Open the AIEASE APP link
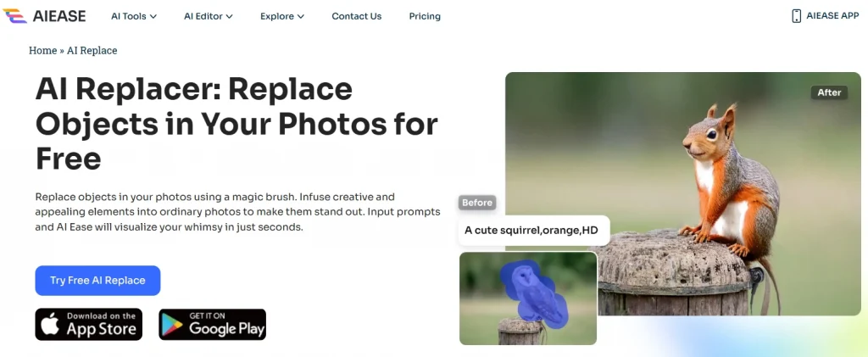The width and height of the screenshot is (868, 357). coord(826,16)
